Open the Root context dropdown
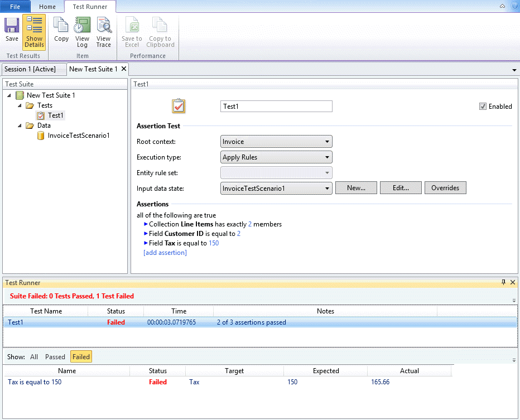 tap(276, 142)
